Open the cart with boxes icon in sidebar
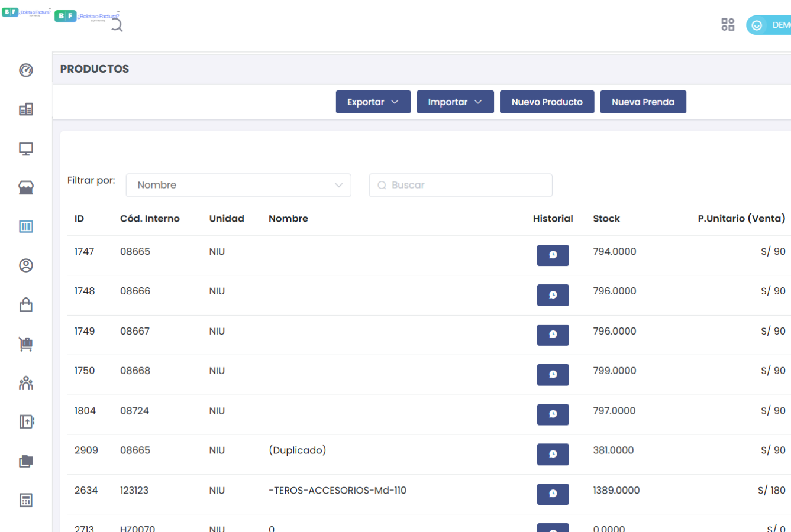Screen dimensions: 791x532 coord(26,344)
